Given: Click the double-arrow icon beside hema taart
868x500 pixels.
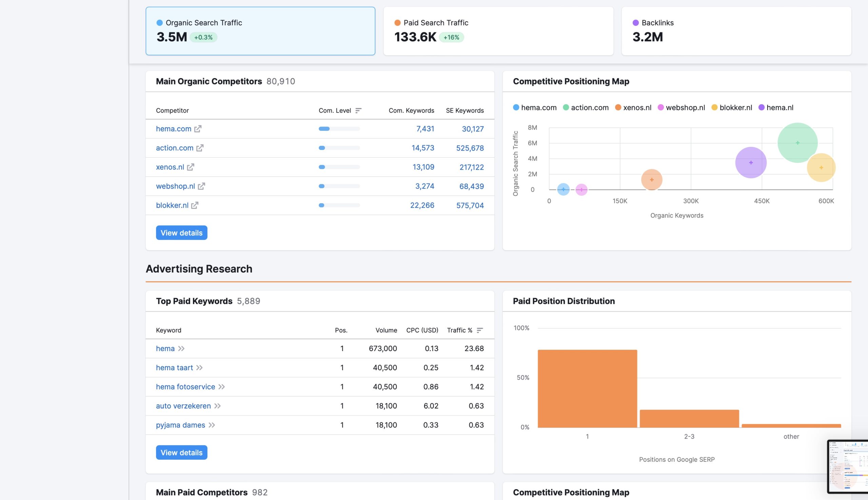Looking at the screenshot, I should [199, 368].
